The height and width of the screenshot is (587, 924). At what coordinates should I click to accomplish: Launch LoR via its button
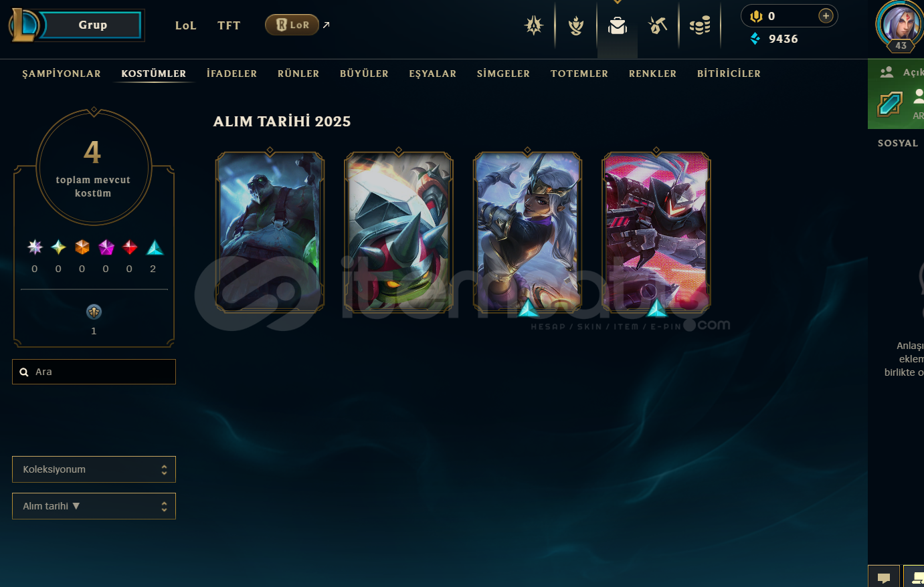click(292, 25)
